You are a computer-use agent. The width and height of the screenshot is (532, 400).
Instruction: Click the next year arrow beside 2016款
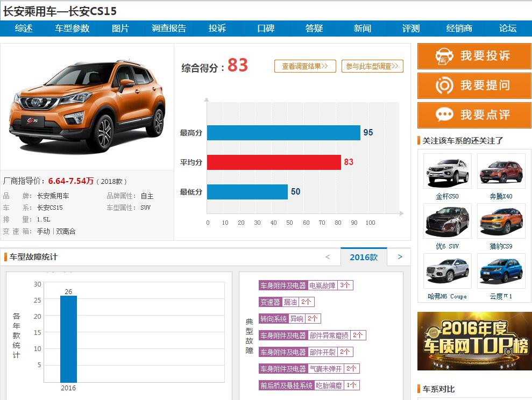click(400, 257)
